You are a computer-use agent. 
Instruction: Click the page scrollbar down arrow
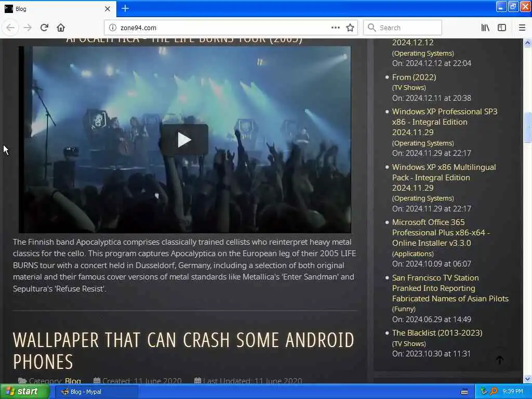coord(527,379)
